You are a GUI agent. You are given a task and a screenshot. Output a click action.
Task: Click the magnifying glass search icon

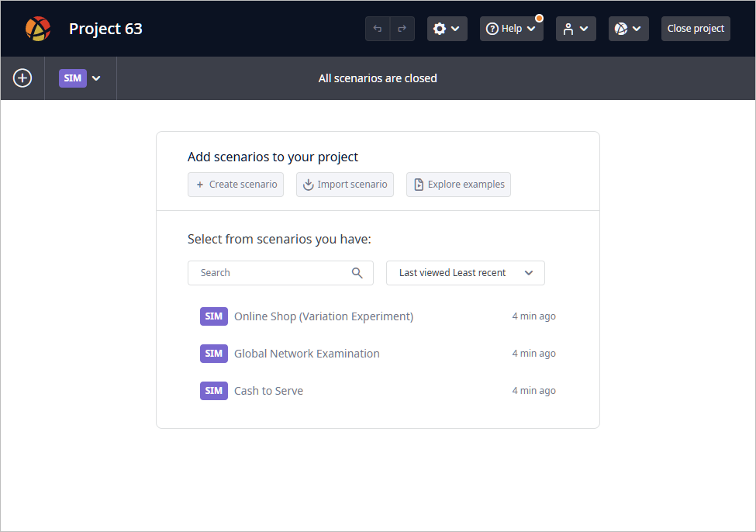click(357, 273)
